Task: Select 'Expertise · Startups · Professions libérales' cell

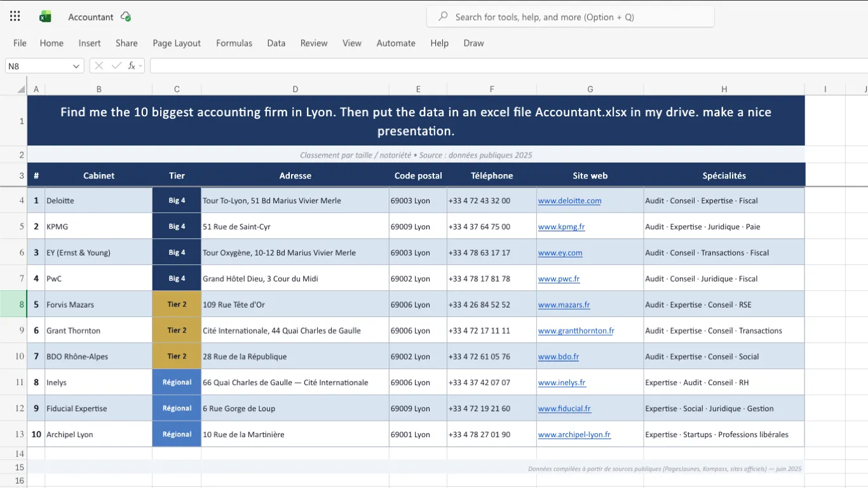Action: coord(724,435)
